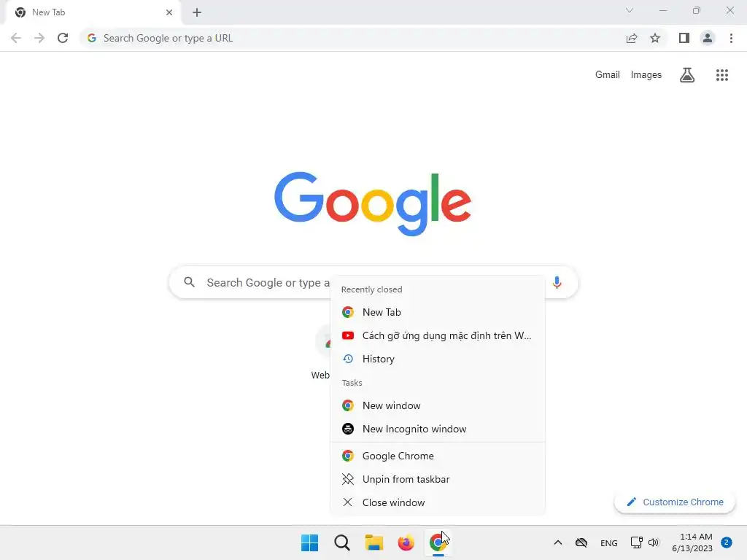This screenshot has height=560, width=747.
Task: Click the browser forward arrow
Action: pos(39,38)
